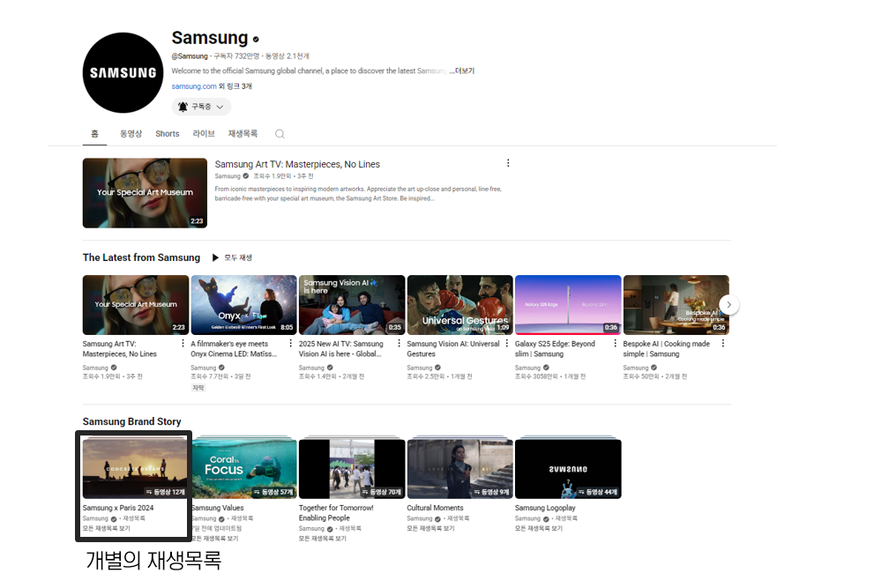889x588 pixels.
Task: Click the Samsung channel avatar logo
Action: (x=123, y=72)
